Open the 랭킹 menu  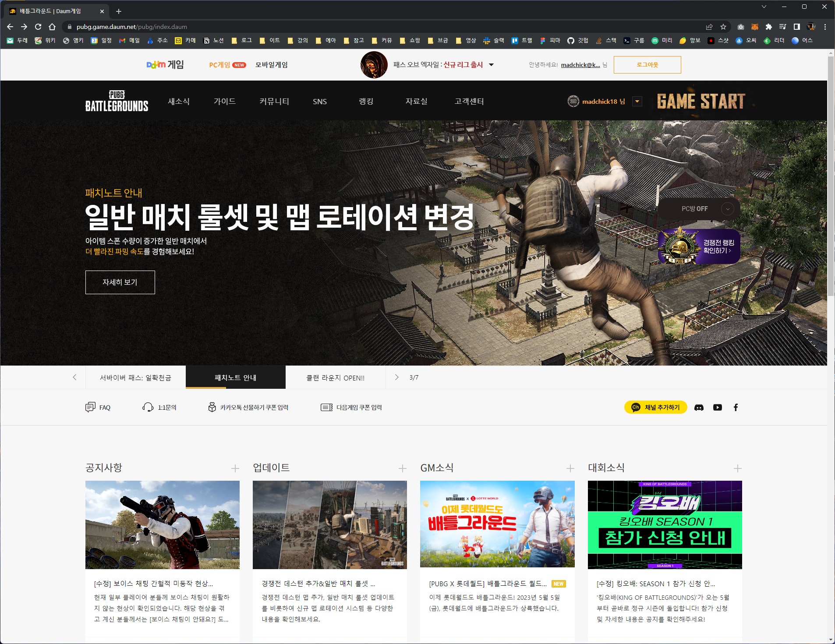366,101
